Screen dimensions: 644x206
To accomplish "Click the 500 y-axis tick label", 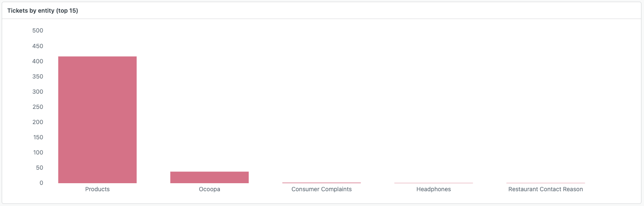I will click(x=38, y=31).
